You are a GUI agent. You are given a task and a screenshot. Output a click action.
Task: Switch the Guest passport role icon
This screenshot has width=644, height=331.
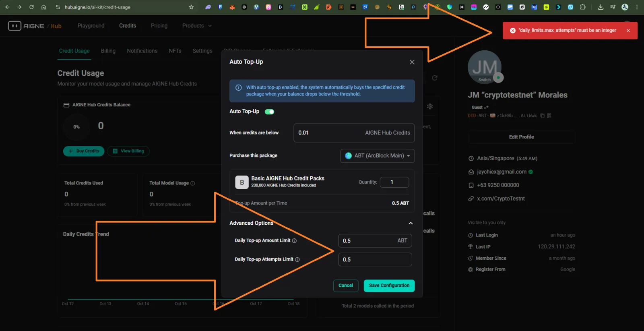pyautogui.click(x=486, y=108)
